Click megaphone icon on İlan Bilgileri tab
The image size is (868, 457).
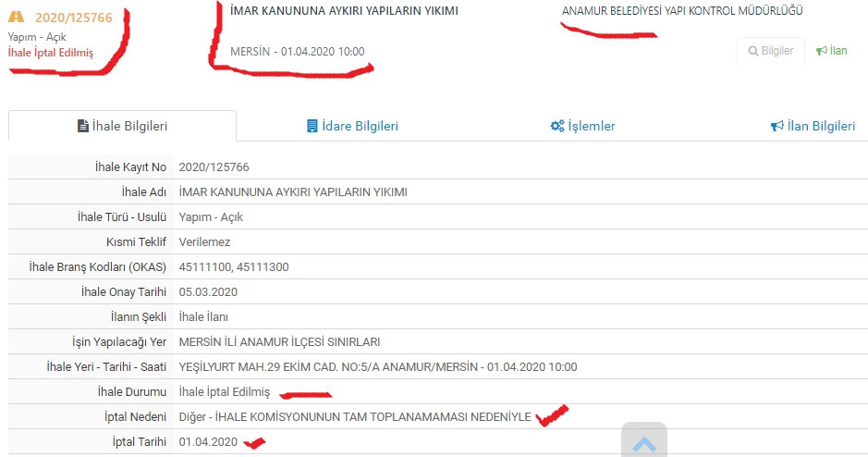tap(776, 127)
